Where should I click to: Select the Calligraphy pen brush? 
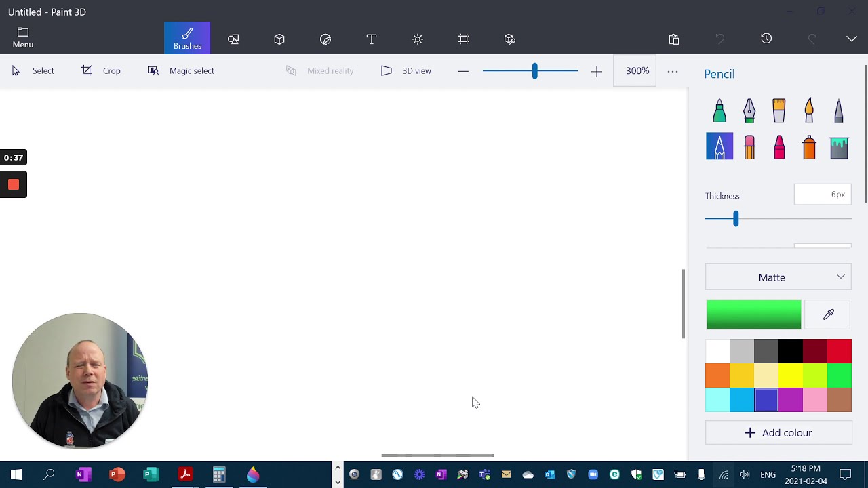749,110
